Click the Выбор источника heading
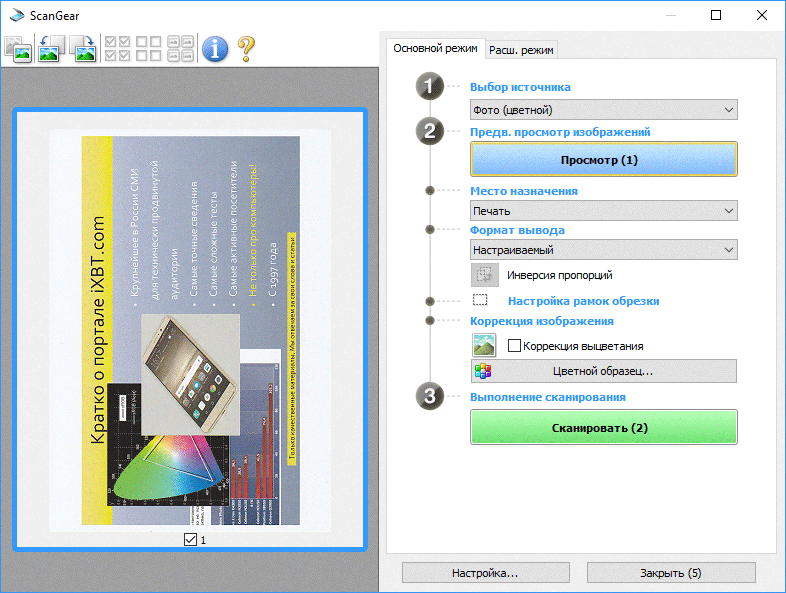This screenshot has height=593, width=786. tap(520, 87)
